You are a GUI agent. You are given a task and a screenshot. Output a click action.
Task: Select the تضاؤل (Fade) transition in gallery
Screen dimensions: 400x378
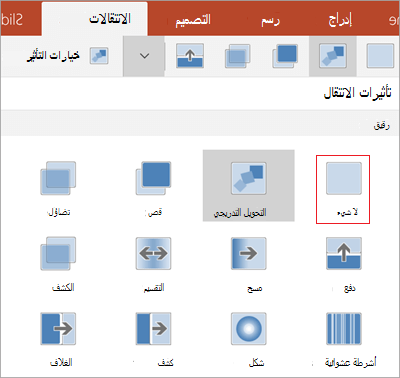point(58,189)
